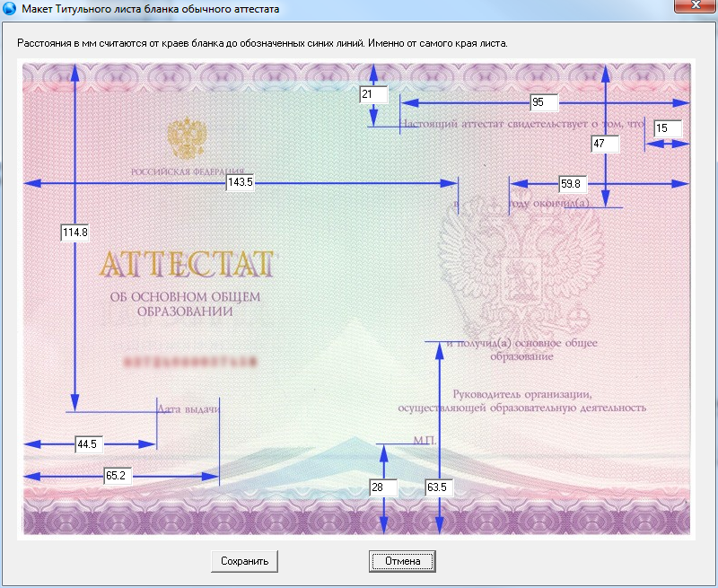
Task: Select the input box with value 95
Action: pos(544,101)
